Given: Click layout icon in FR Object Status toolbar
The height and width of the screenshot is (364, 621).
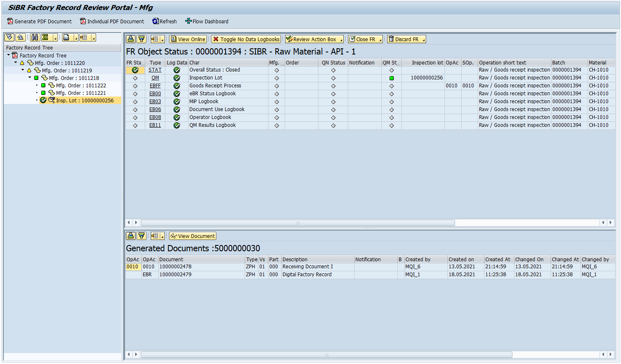Looking at the screenshot, I should click(155, 39).
